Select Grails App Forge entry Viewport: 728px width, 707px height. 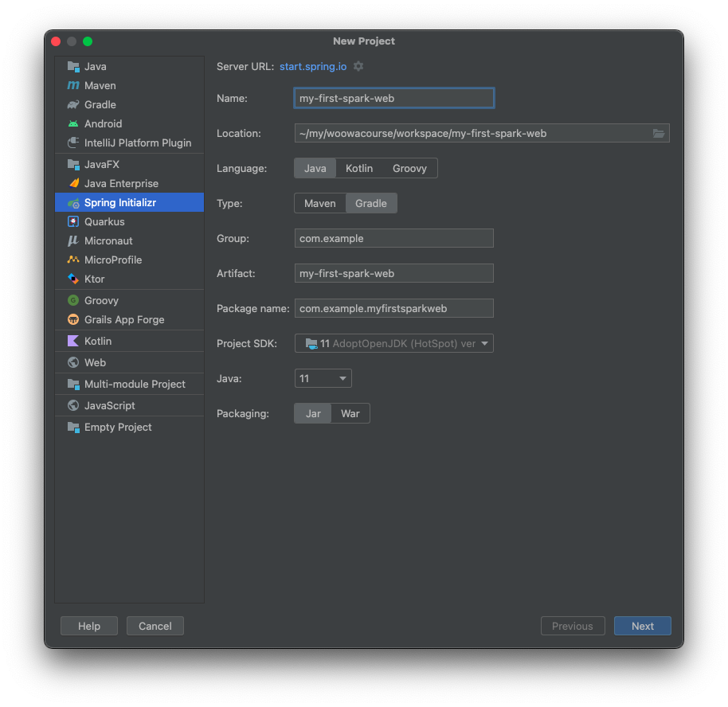(x=129, y=319)
